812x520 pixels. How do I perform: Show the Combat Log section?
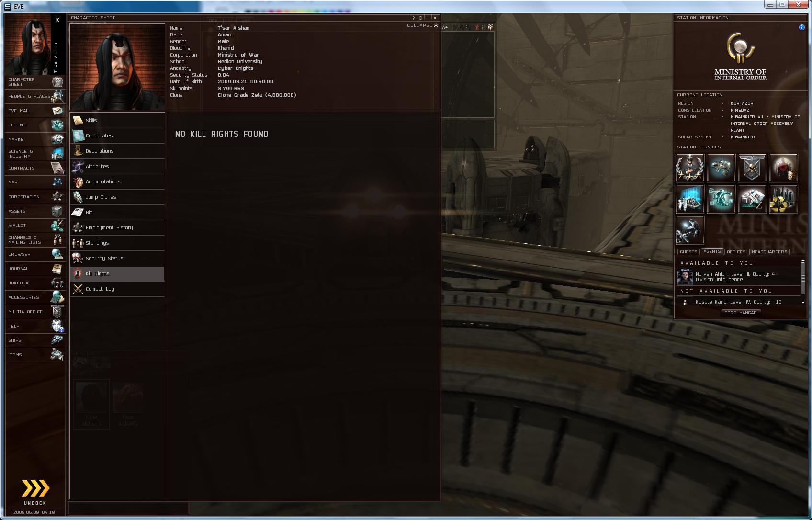coord(117,289)
